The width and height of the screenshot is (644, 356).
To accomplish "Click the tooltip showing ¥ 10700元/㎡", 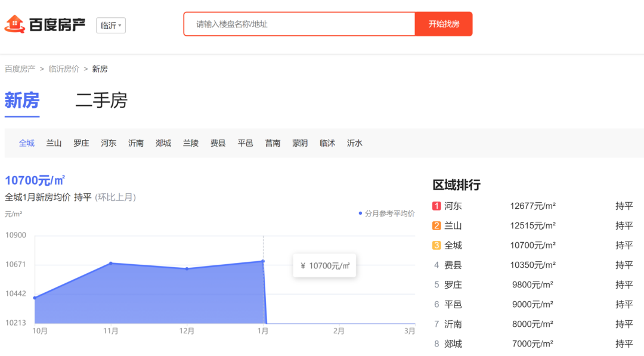I will (x=324, y=265).
